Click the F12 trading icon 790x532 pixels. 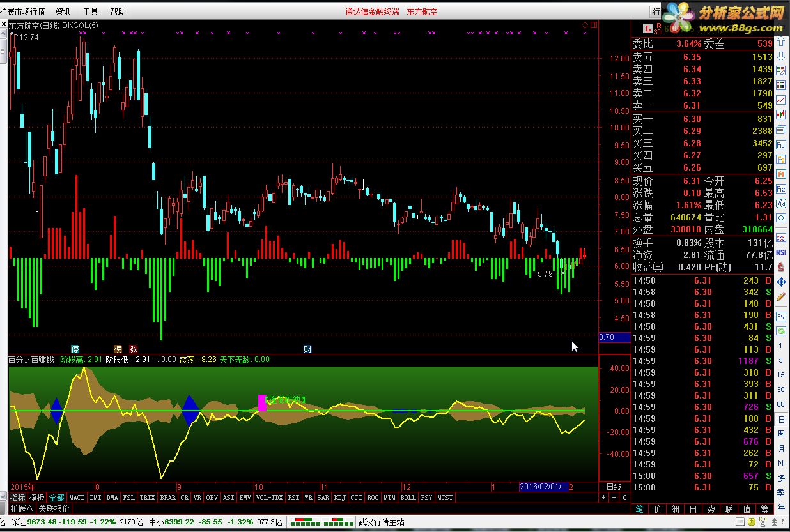point(781,188)
